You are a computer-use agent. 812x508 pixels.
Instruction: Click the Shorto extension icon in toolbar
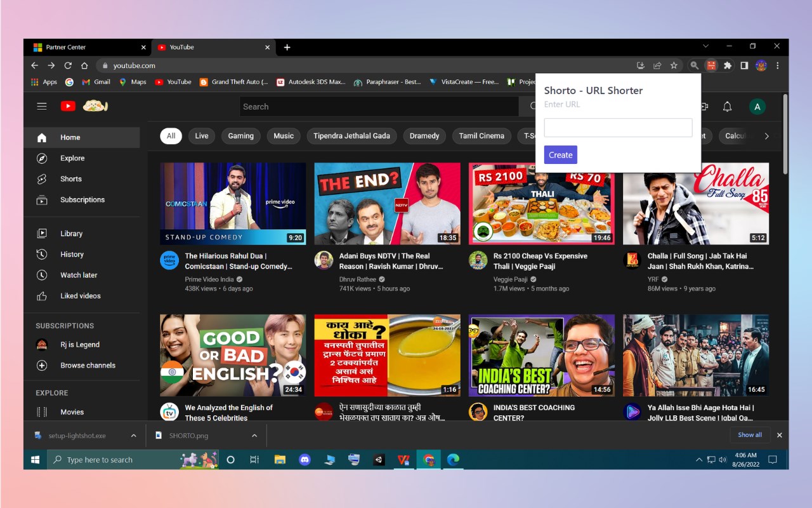(x=711, y=65)
